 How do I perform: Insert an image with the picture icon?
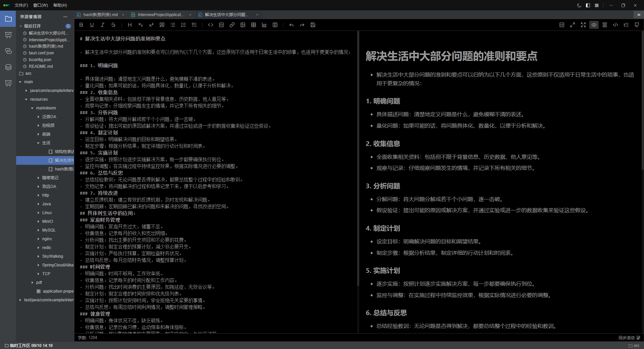(x=243, y=25)
